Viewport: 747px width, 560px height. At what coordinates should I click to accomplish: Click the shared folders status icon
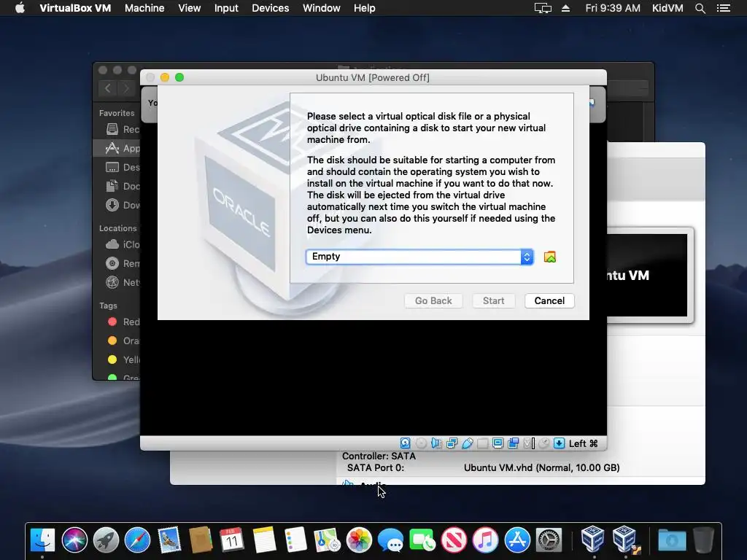483,443
